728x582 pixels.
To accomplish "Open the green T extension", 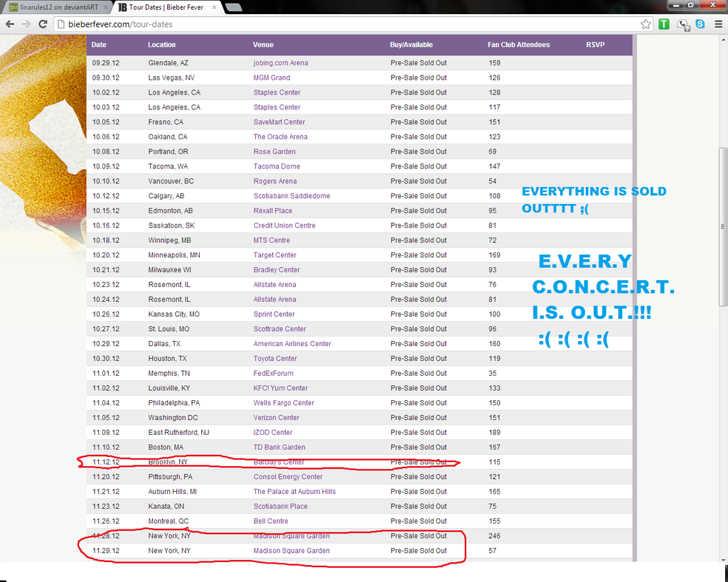I will 664,24.
